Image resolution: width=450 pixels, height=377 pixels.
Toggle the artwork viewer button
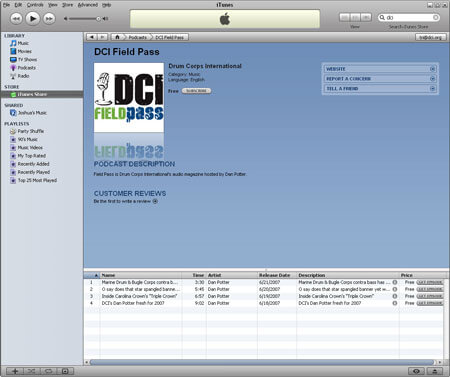[x=65, y=371]
